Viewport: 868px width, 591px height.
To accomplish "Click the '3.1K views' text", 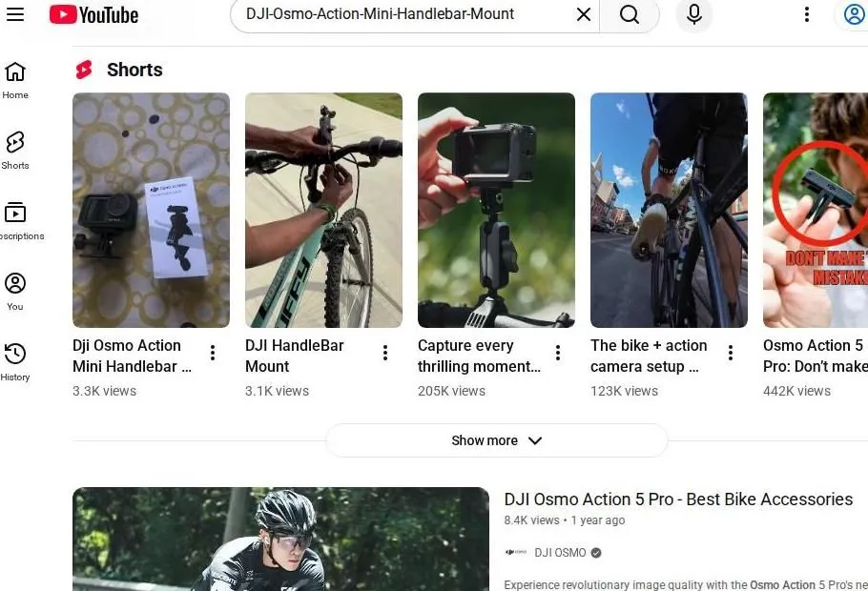I will coord(277,391).
